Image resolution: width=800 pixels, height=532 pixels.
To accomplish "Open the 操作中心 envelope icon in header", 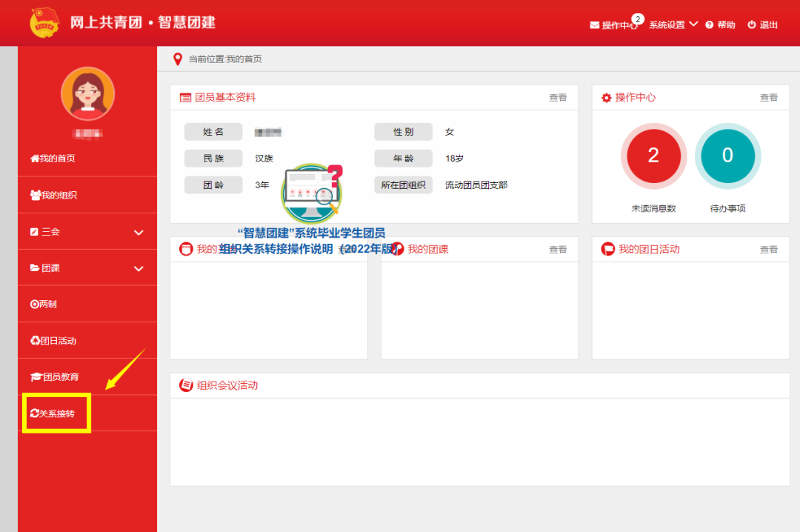I will 594,25.
